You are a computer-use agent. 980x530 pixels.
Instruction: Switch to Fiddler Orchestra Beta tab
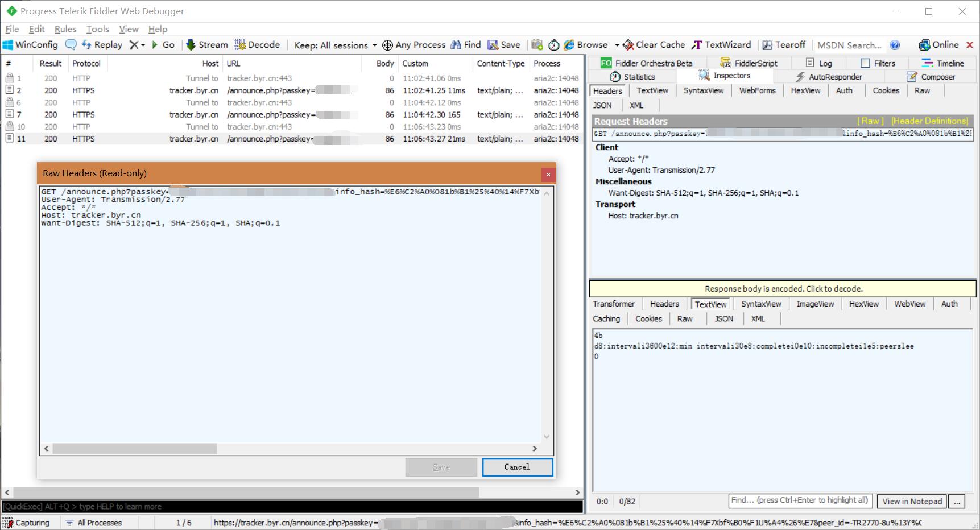647,63
